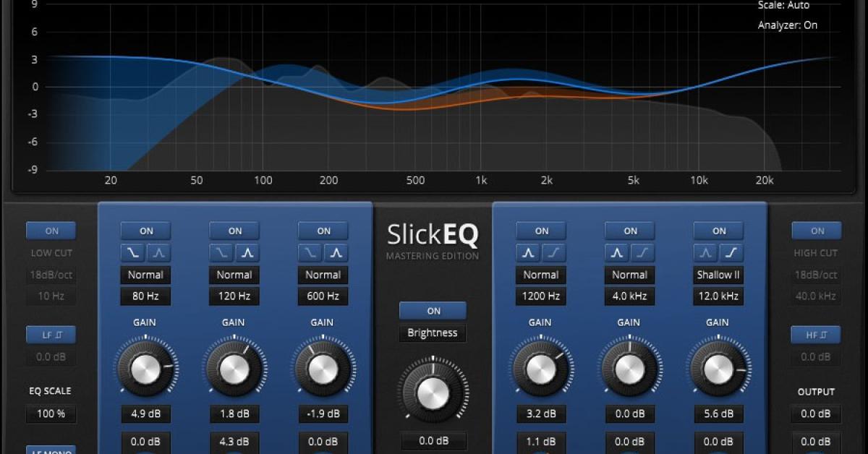
Task: Select low shelf shape for 120 Hz band
Action: pyautogui.click(x=222, y=253)
